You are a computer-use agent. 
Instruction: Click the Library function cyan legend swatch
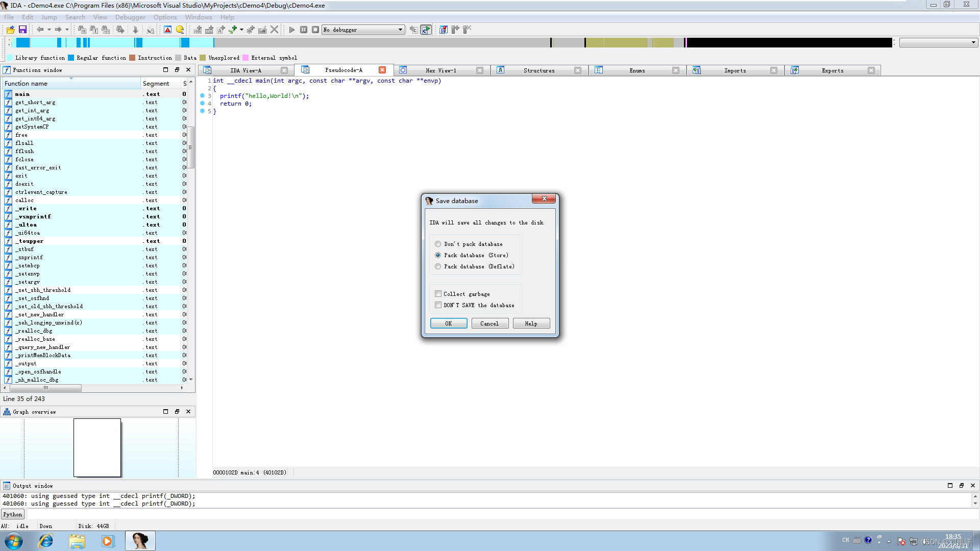pyautogui.click(x=10, y=58)
